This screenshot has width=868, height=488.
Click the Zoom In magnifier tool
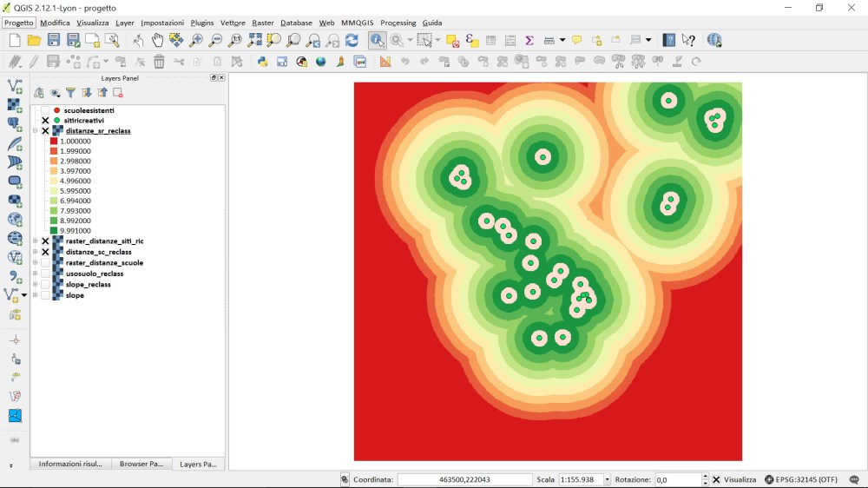(196, 40)
